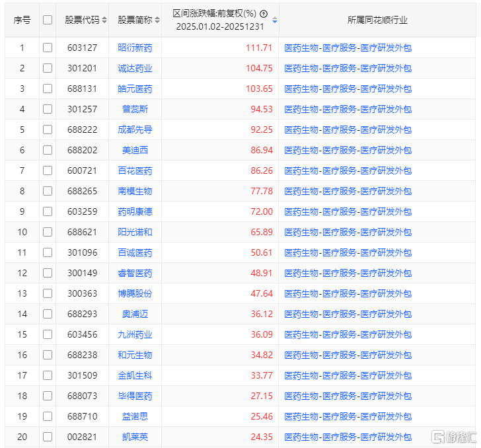
Task: Open stock link 百诚医药
Action: 135,252
